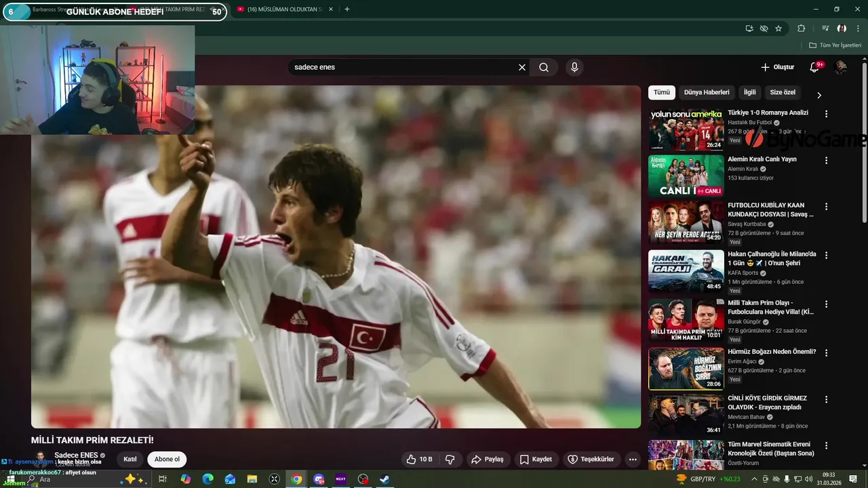Open FUTBOLCU KUBİLAY KAAN KUNDAKÇI thumbnail

point(686,222)
